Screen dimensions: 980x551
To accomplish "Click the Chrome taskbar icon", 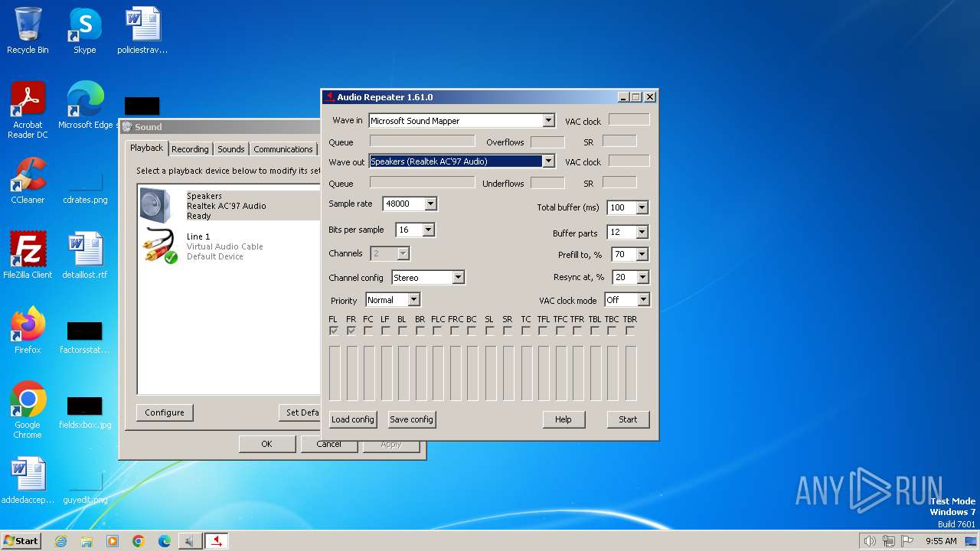I will point(139,541).
